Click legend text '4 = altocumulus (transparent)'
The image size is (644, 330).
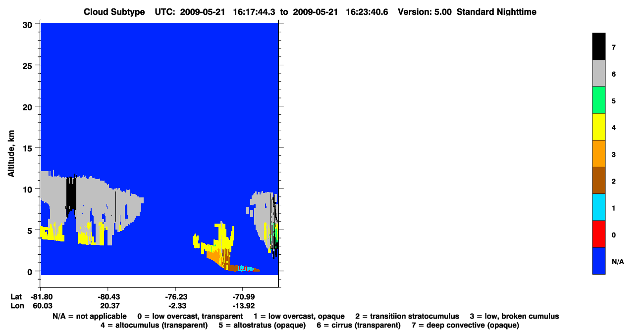click(x=154, y=325)
